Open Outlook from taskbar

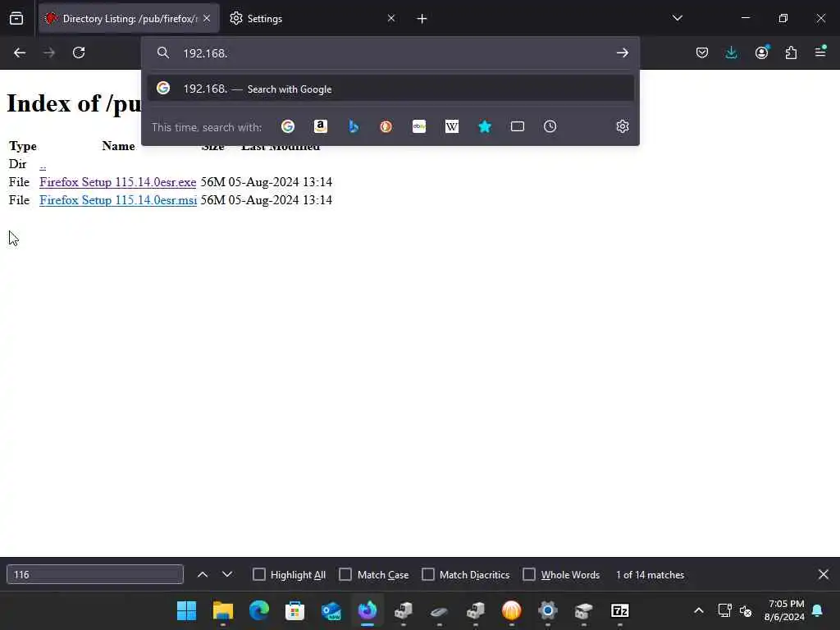click(x=331, y=610)
